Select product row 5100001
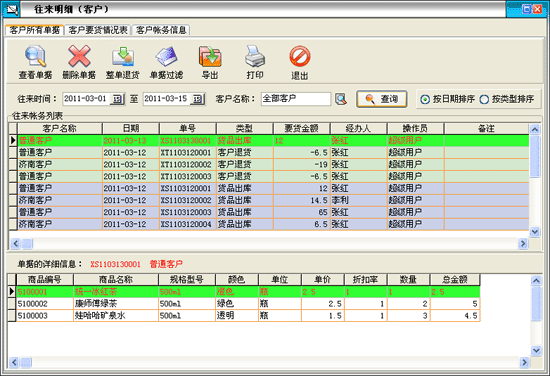 tap(244, 292)
